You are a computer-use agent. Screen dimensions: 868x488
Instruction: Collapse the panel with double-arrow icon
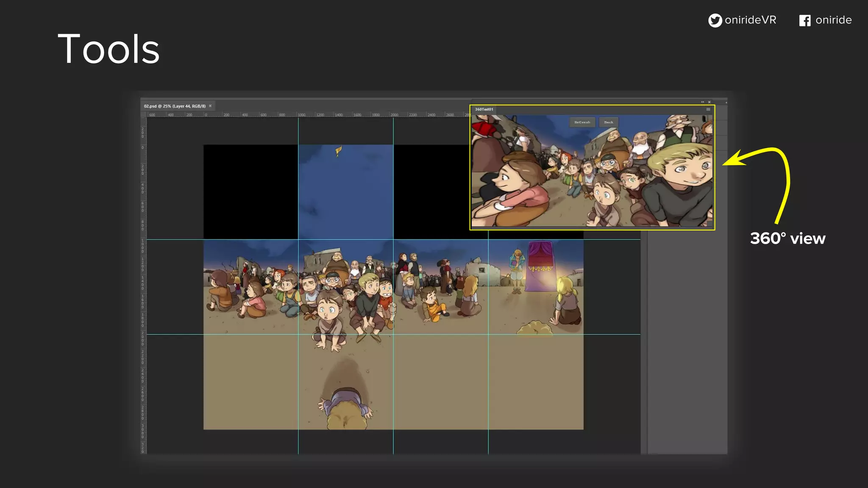pos(702,102)
